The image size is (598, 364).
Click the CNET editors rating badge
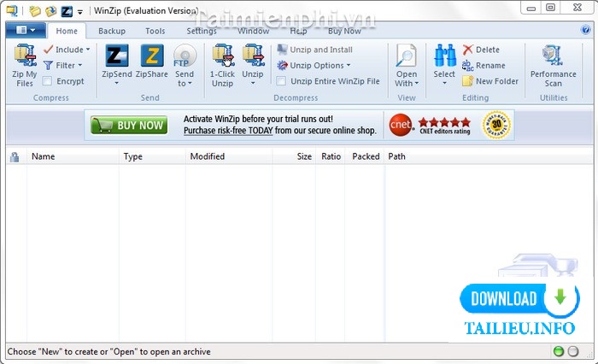pyautogui.click(x=430, y=125)
